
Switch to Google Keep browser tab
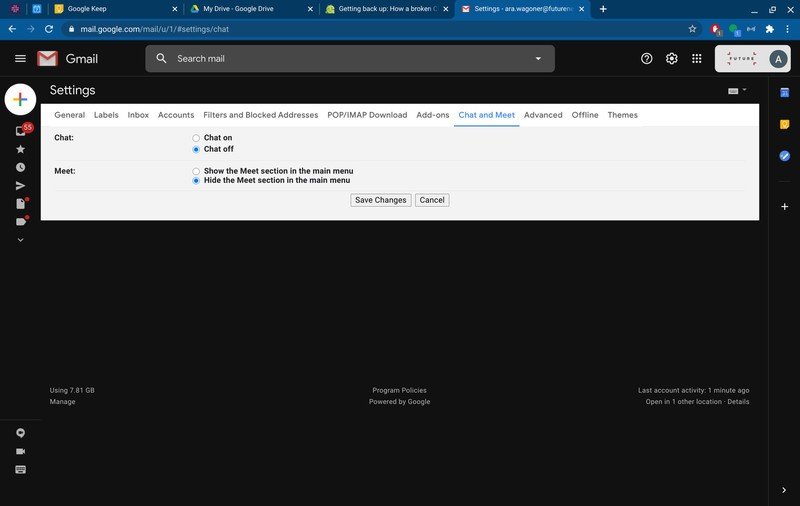coord(116,9)
